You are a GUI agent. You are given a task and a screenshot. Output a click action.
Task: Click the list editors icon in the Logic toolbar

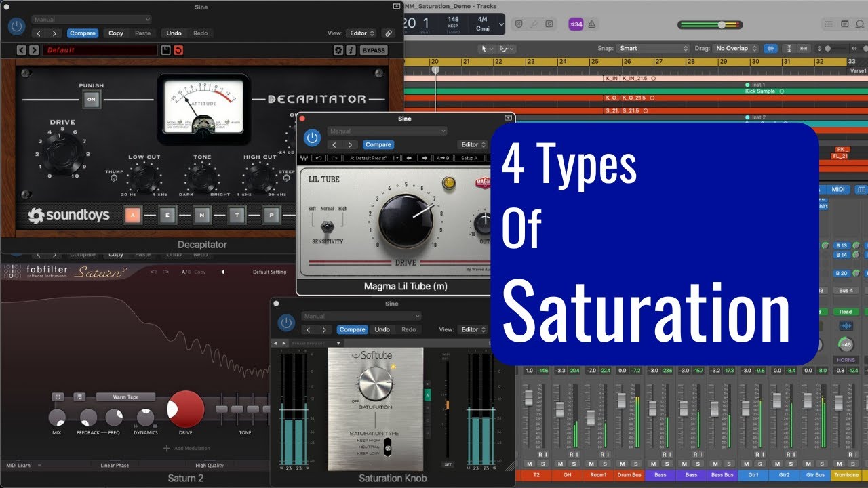click(829, 24)
